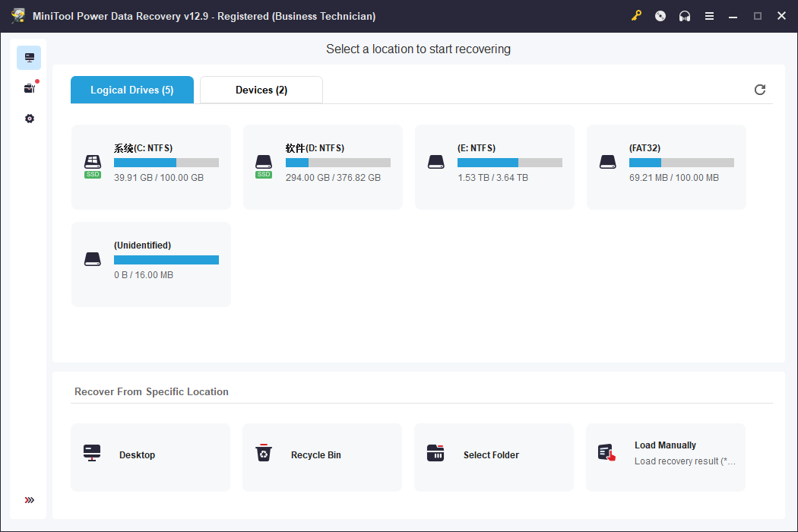The image size is (798, 532).
Task: Click the Load Manually icon
Action: pos(606,453)
